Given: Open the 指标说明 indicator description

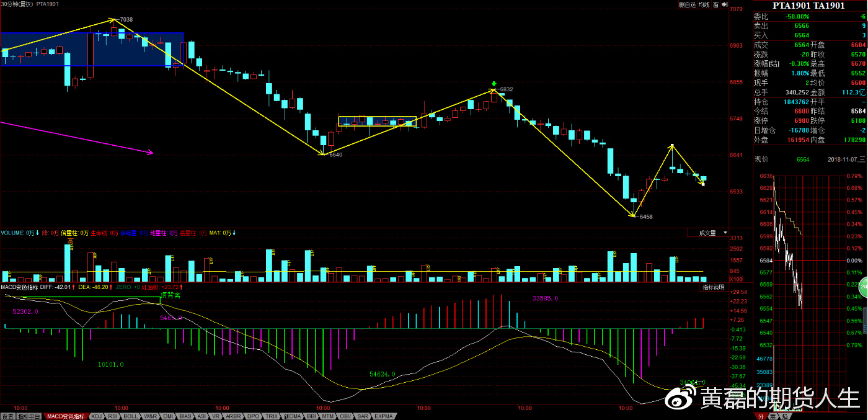Looking at the screenshot, I should pos(712,287).
